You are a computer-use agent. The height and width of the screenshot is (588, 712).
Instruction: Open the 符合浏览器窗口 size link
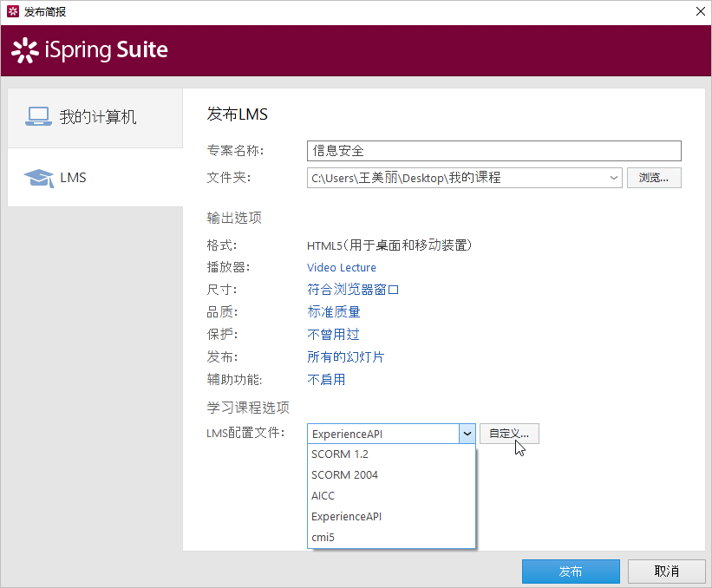pos(353,290)
